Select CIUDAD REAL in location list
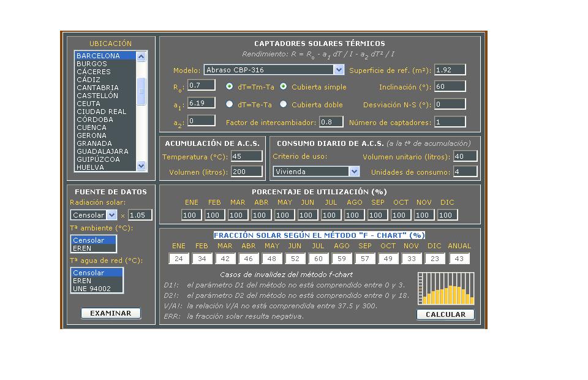 tap(105, 112)
